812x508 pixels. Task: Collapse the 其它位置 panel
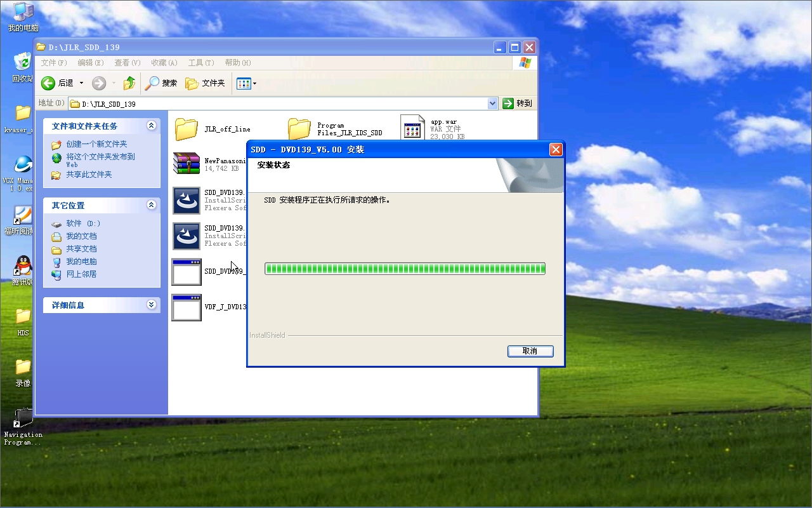(x=151, y=205)
